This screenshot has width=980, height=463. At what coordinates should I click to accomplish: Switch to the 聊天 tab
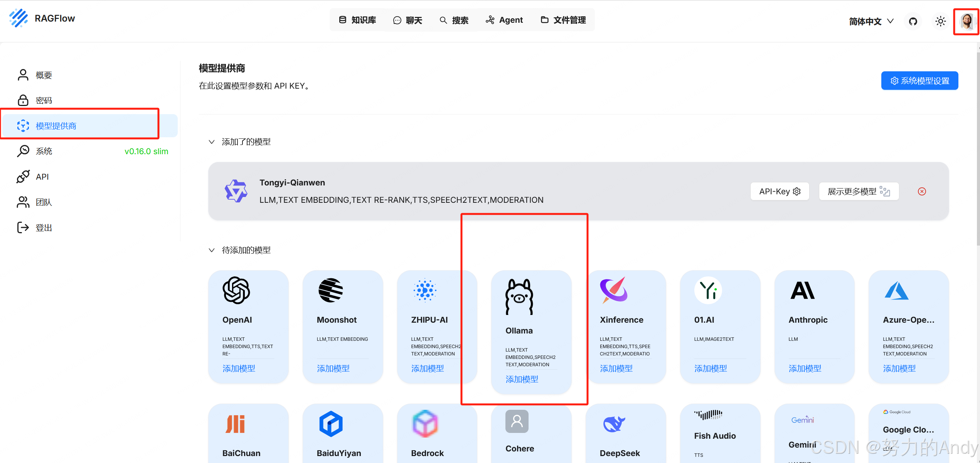coord(407,20)
